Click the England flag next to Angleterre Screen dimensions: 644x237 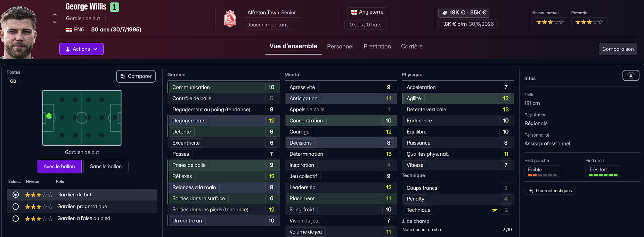pos(354,12)
